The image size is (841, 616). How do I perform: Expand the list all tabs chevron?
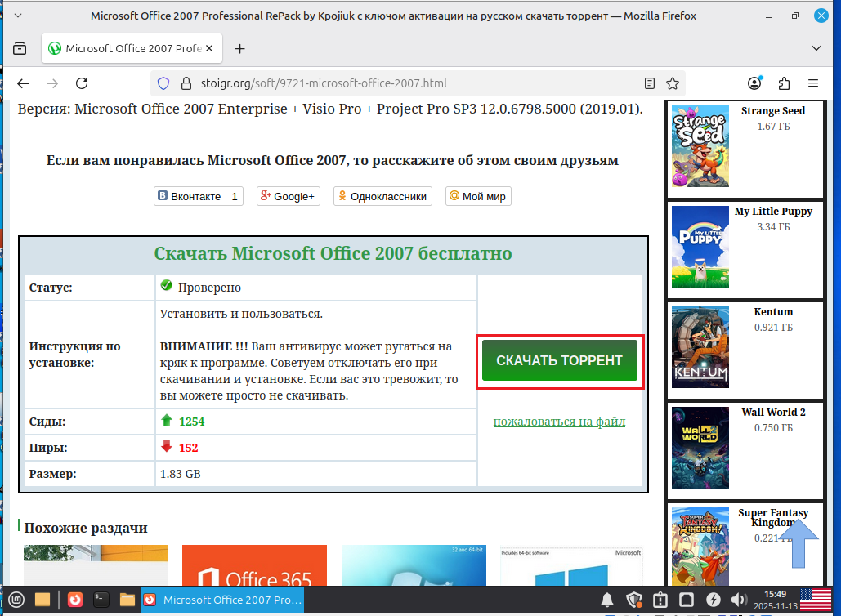(x=816, y=47)
